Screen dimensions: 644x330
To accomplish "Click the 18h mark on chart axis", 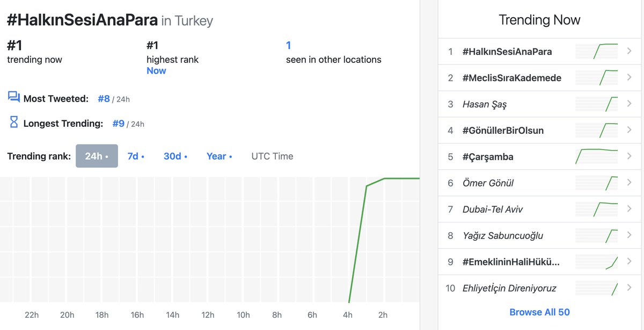I will click(102, 315).
